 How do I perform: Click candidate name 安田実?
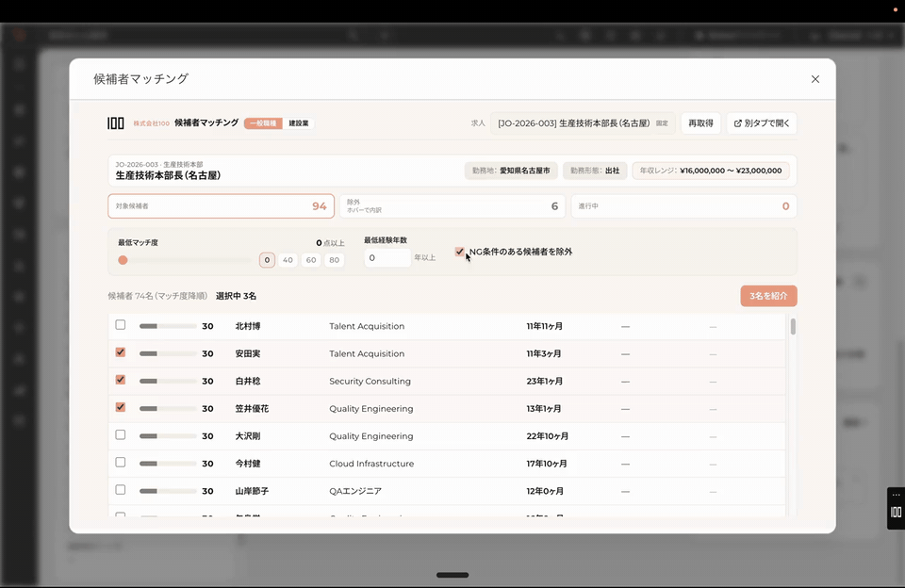248,353
